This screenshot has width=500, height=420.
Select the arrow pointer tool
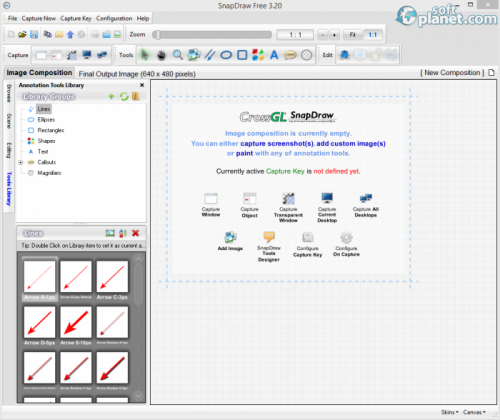[145, 55]
